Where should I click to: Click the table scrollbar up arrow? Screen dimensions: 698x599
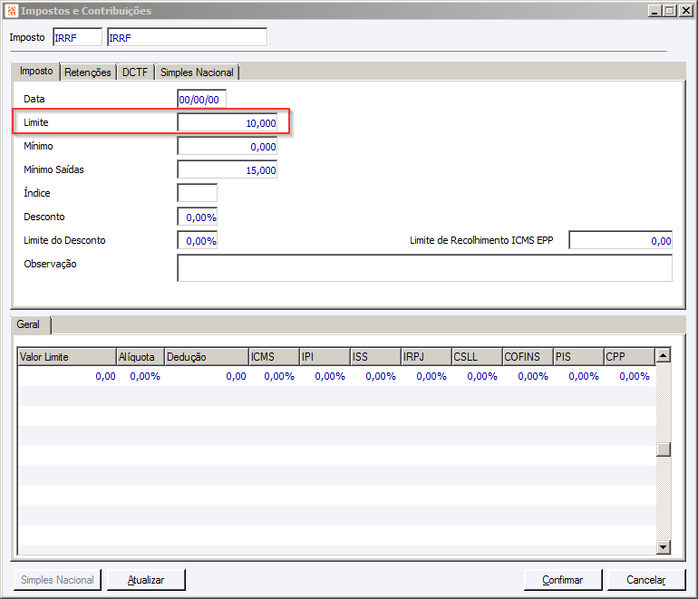(663, 356)
